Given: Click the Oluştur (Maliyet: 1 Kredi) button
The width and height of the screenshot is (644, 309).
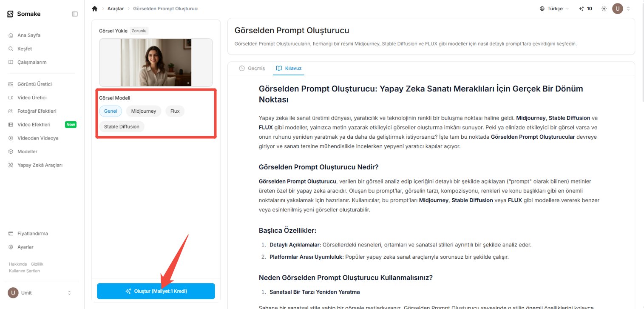Looking at the screenshot, I should click(156, 291).
